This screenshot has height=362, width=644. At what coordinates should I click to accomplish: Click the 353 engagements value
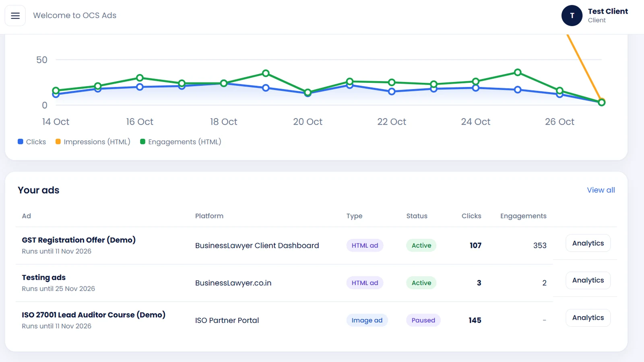(x=540, y=245)
